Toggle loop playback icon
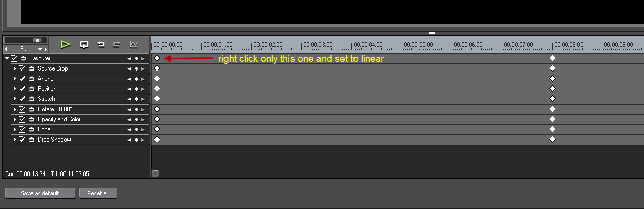The image size is (644, 209). pyautogui.click(x=84, y=45)
